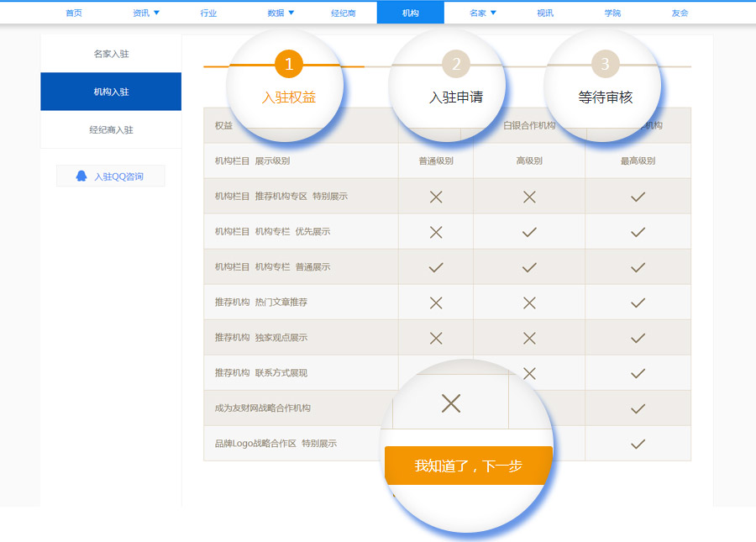Click last-column checkmark in 品牌Logo战略合作区 row

point(638,444)
